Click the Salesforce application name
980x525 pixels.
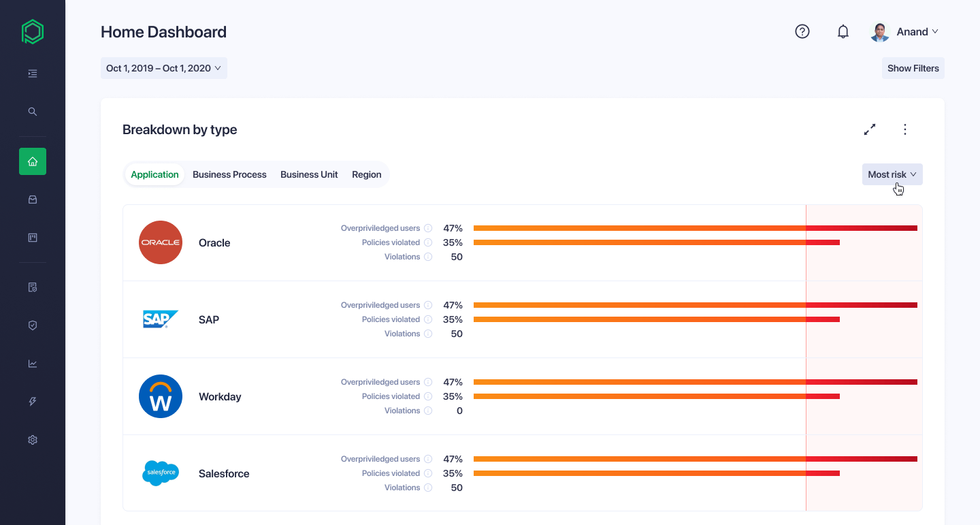[224, 473]
